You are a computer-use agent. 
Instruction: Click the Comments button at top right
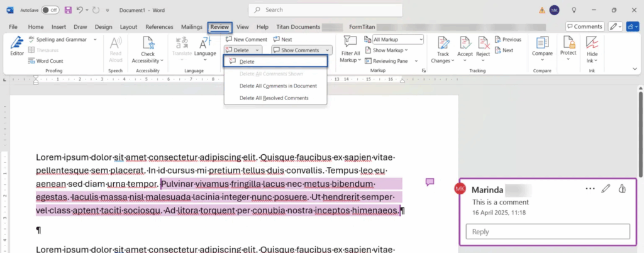(x=584, y=26)
